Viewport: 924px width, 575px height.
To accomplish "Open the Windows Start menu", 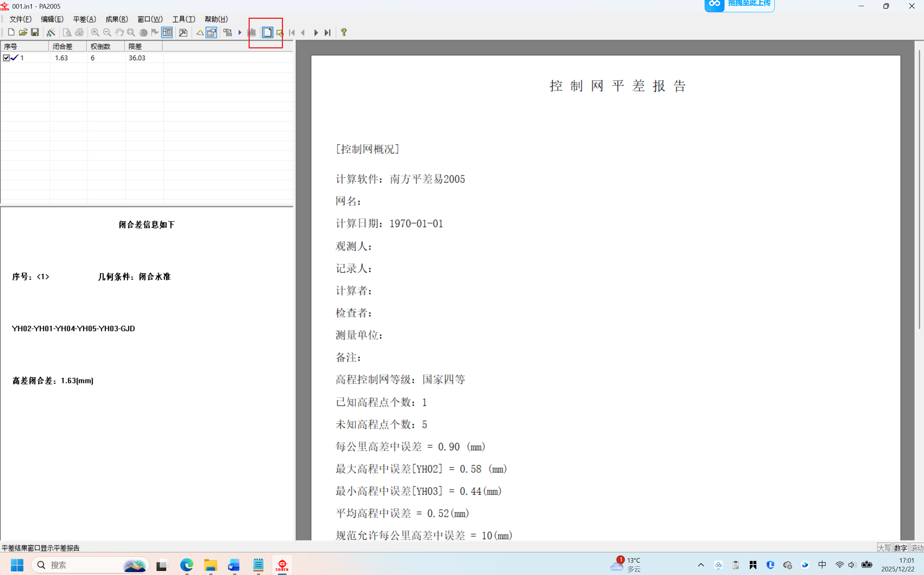I will [x=17, y=565].
